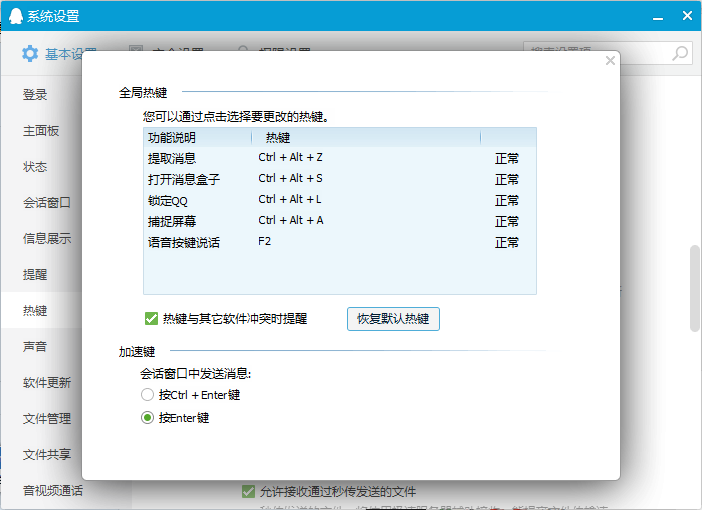
Task: Click the F2 hotkey value
Action: [265, 241]
